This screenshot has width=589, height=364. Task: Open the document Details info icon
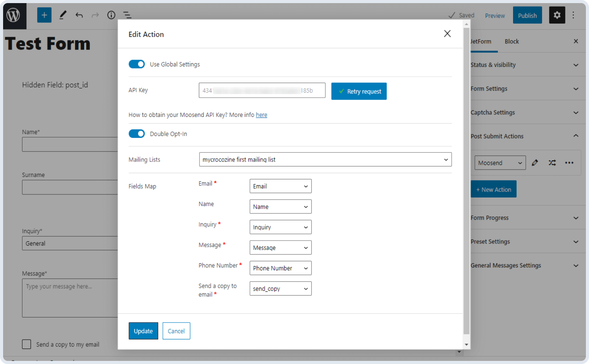111,15
